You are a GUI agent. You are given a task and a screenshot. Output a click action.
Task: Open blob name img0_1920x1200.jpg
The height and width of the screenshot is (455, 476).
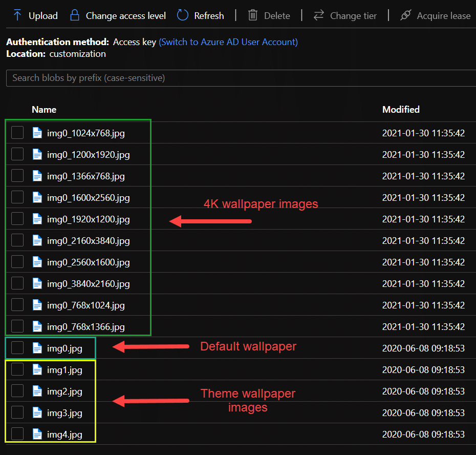tap(89, 219)
